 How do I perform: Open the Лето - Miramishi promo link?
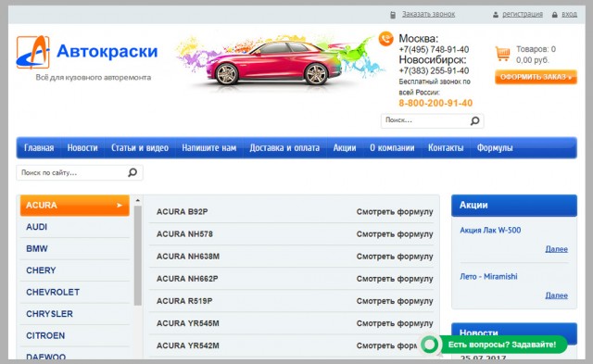point(488,276)
